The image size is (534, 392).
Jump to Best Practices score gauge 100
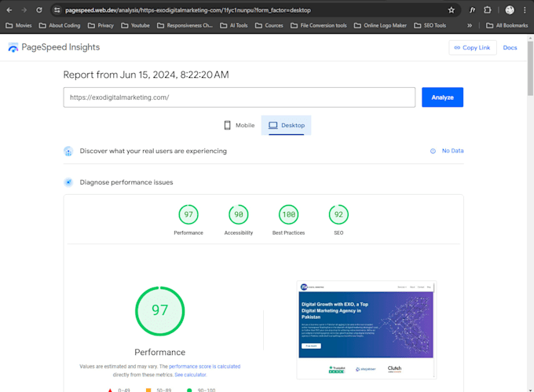click(288, 214)
